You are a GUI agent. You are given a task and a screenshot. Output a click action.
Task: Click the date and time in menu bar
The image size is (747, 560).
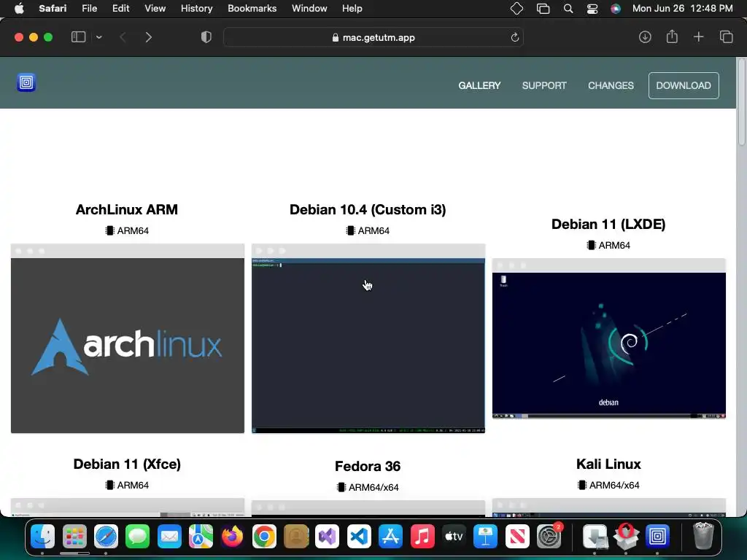tap(682, 9)
